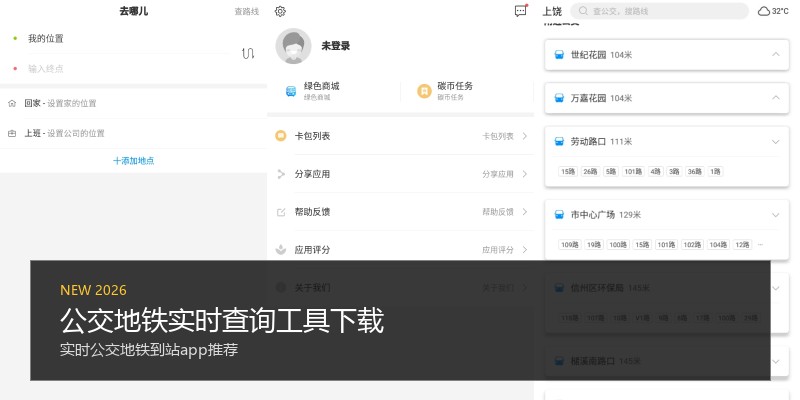Screen dimensions: 800x400
Task: Tap the briefcase icon beside 上班
Action: 12,134
